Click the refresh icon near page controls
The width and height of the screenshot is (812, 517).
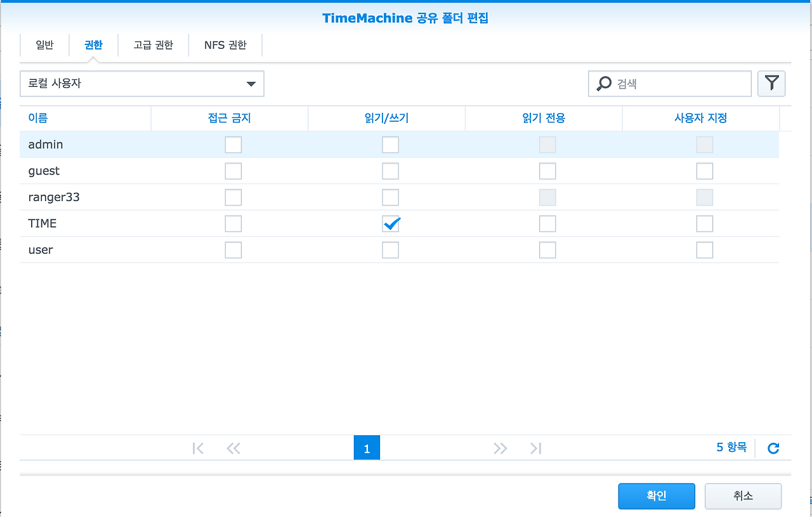click(x=773, y=448)
